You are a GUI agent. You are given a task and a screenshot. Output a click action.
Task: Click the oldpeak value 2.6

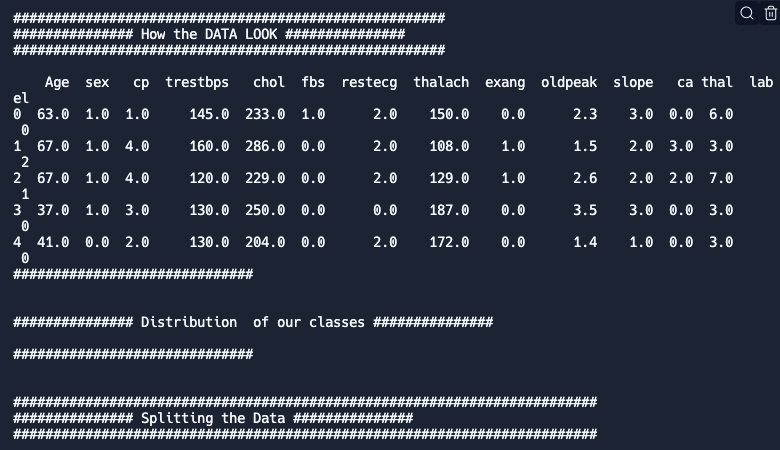tap(585, 178)
